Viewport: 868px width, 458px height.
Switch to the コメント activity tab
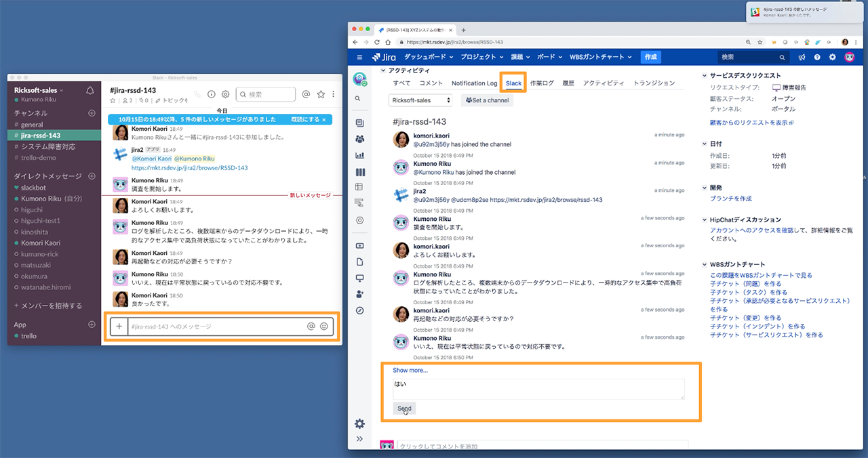coord(431,83)
